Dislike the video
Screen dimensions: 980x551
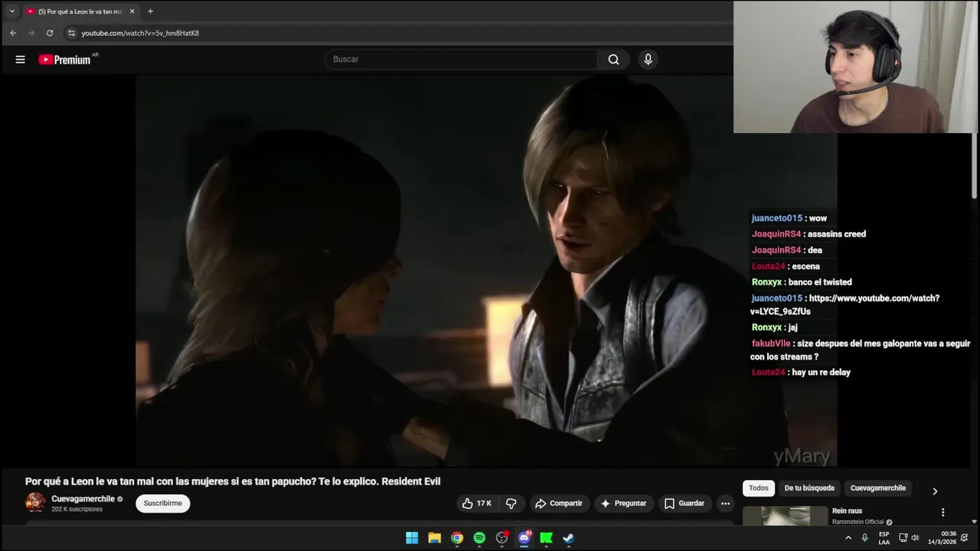click(x=511, y=503)
